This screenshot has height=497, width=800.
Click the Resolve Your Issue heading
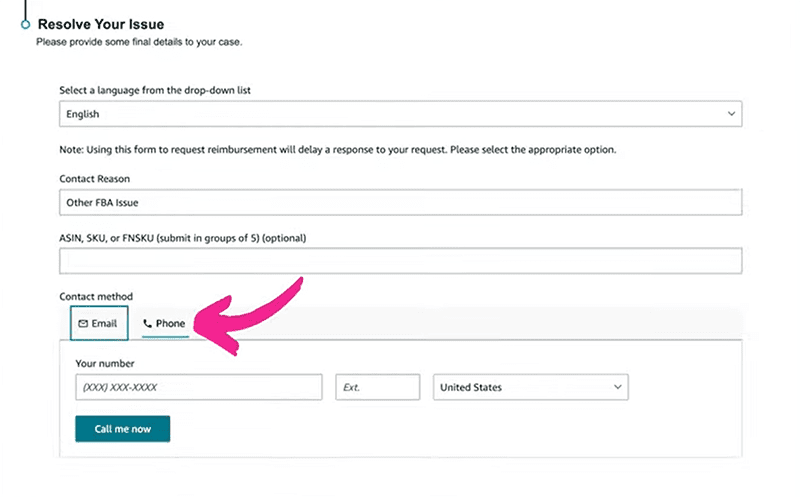[101, 24]
